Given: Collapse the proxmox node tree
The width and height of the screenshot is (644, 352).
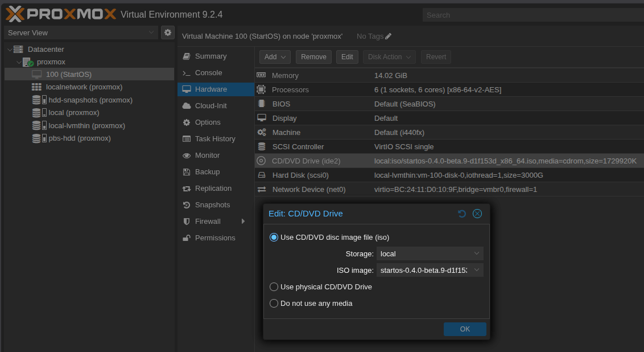Looking at the screenshot, I should click(x=19, y=62).
